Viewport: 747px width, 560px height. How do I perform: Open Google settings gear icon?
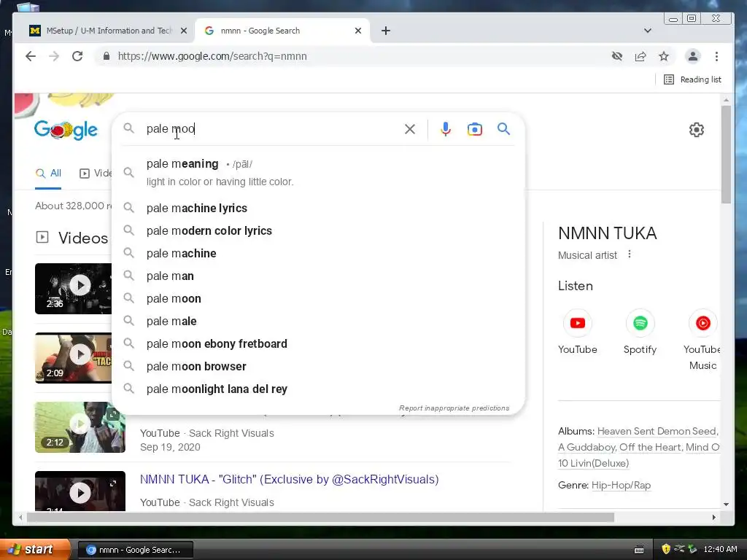pos(697,130)
